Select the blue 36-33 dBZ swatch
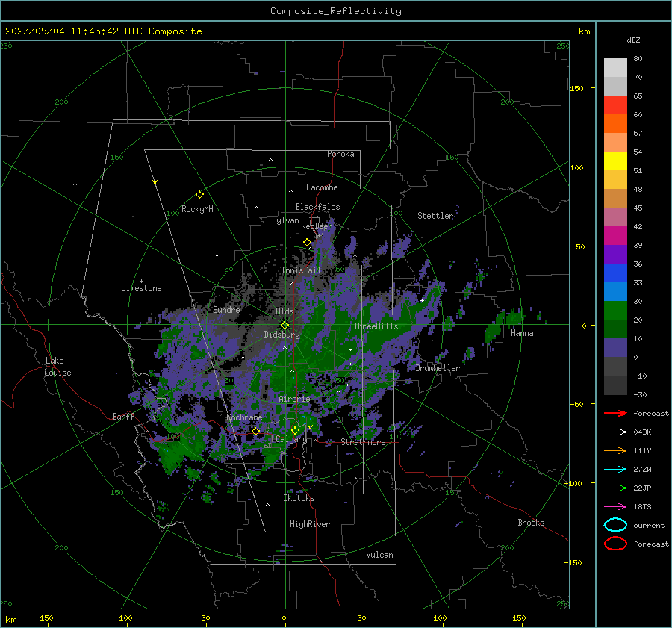The height and width of the screenshot is (628, 672). click(615, 273)
